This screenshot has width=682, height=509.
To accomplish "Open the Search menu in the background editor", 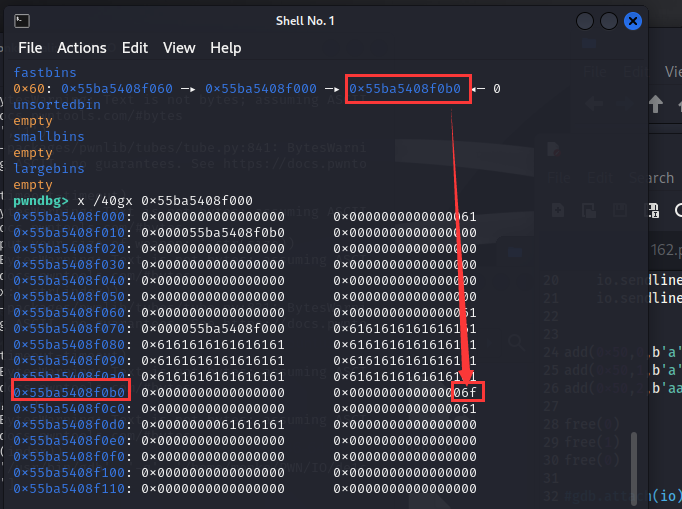I will click(652, 178).
